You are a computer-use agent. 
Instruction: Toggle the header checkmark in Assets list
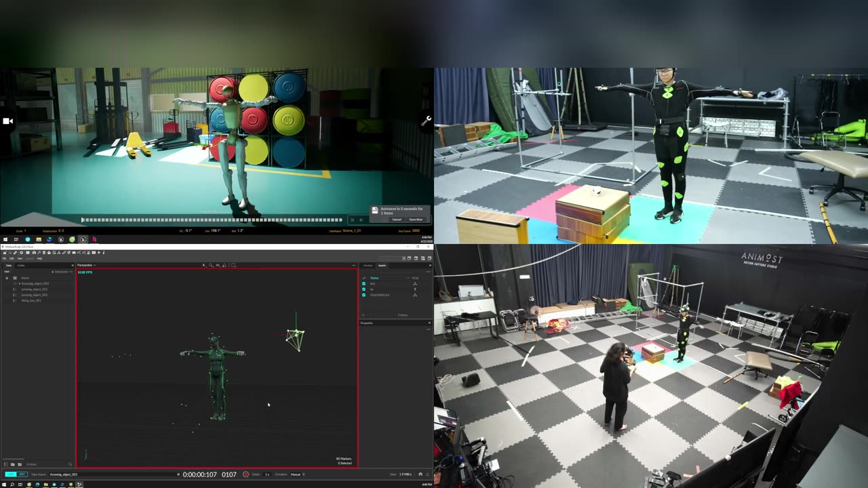[x=364, y=278]
